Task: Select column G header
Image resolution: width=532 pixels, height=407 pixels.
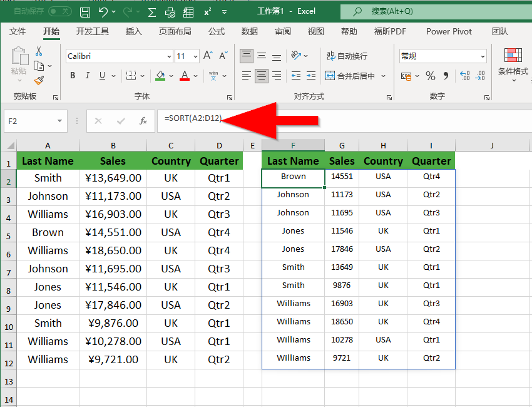Action: click(342, 146)
